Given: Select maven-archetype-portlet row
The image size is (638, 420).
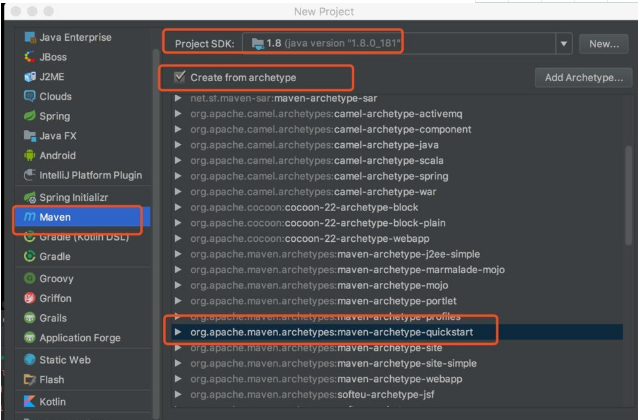Looking at the screenshot, I should point(397,301).
